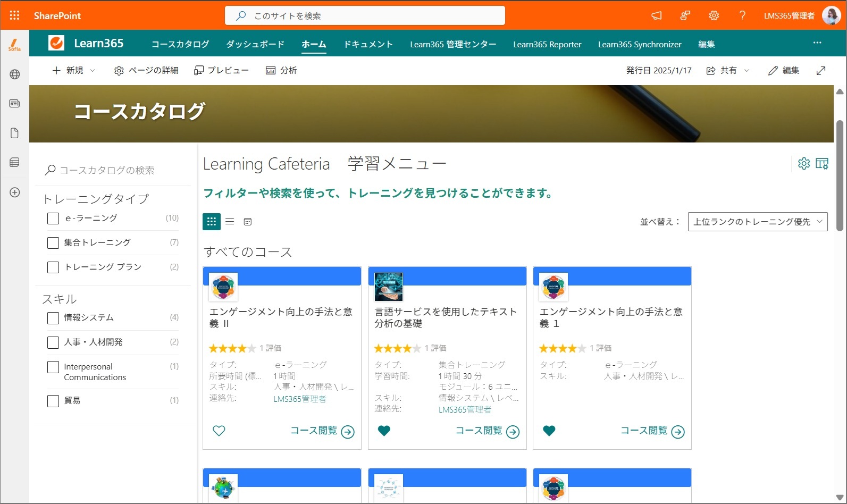Click the megaphone announcements icon
The width and height of the screenshot is (847, 504).
pos(657,15)
